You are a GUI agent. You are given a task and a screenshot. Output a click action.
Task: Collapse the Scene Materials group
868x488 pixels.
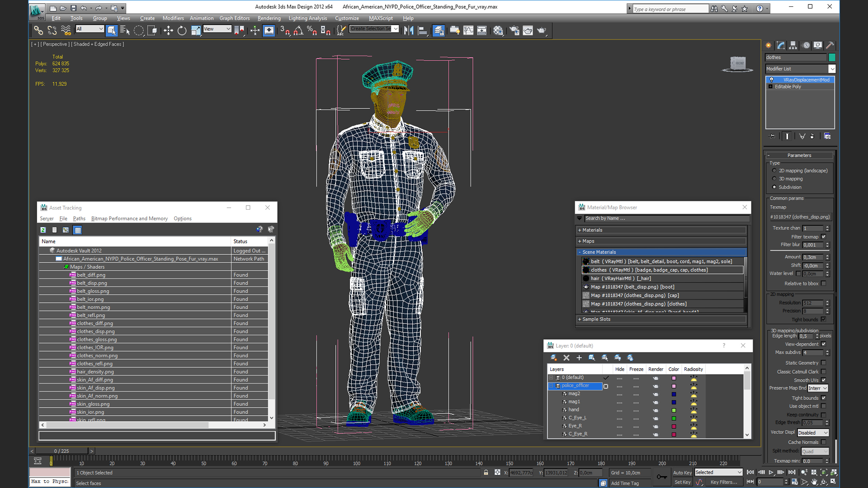662,252
